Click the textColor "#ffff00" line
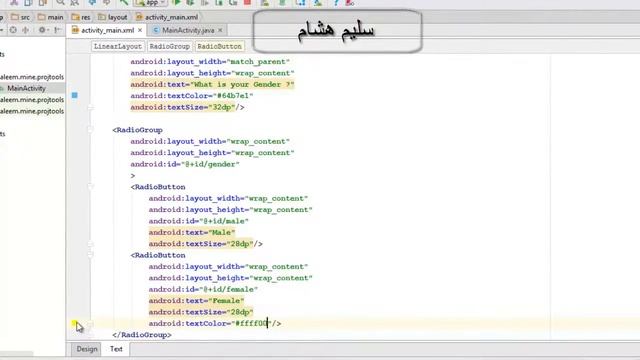 (215, 323)
